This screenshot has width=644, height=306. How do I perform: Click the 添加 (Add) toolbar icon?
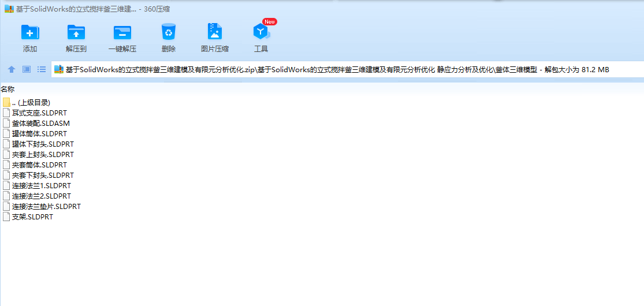click(30, 32)
